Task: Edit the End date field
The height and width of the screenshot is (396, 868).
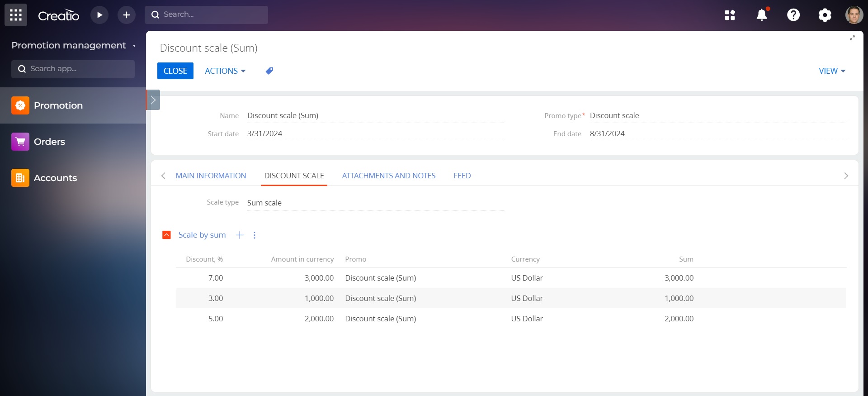Action: [718, 134]
